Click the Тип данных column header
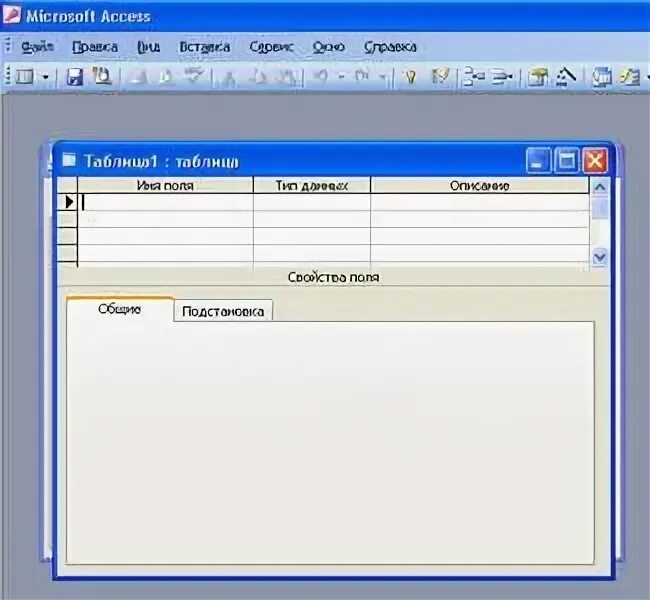Image resolution: width=650 pixels, height=600 pixels. (312, 185)
